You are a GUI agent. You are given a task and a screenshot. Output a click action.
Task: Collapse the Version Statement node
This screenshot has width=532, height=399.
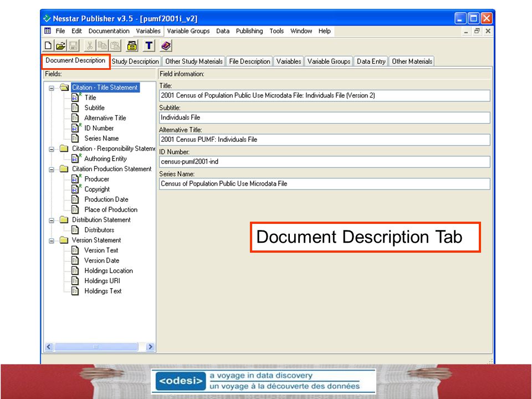pos(51,241)
